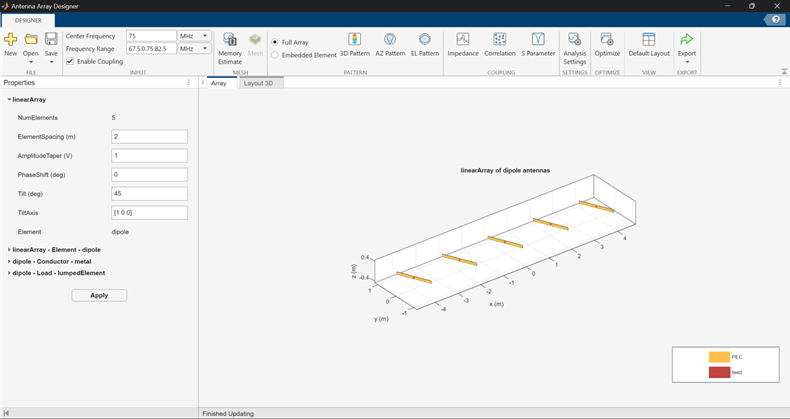Open Analysis Settings
The image size is (790, 419).
[575, 40]
